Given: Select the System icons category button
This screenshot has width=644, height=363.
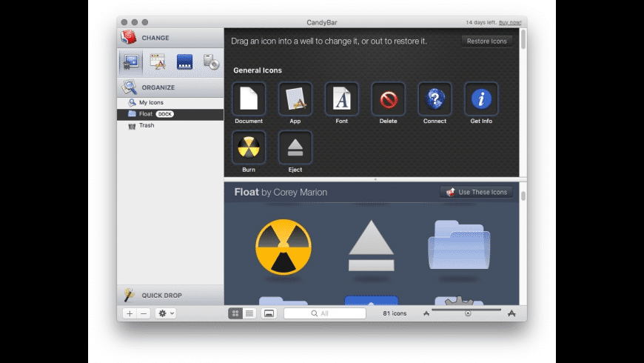Looking at the screenshot, I should (x=131, y=62).
